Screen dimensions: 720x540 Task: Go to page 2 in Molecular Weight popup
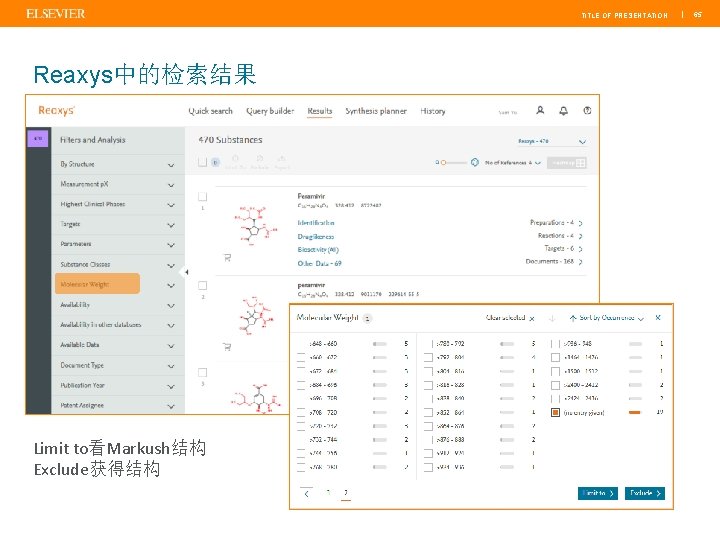[x=346, y=493]
